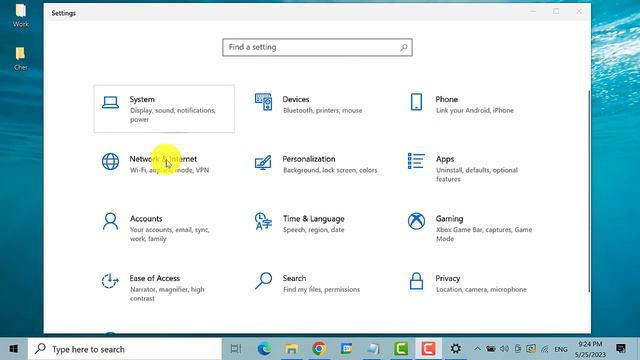
Task: Open Personalization settings title
Action: [309, 159]
